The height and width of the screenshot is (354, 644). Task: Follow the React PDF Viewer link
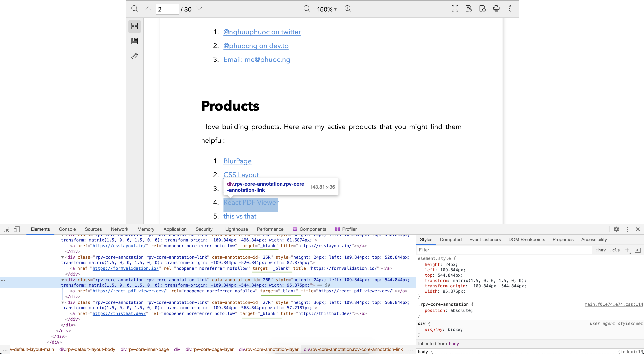251,202
